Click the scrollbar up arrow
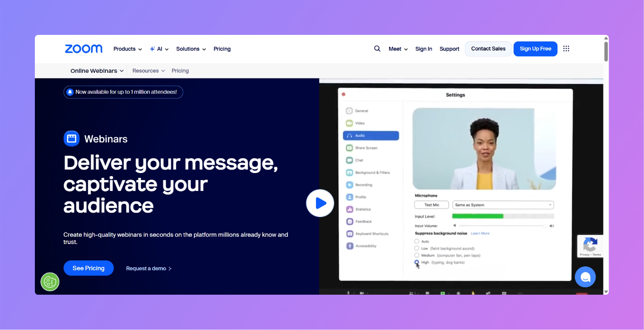This screenshot has height=330, width=644. pos(606,38)
